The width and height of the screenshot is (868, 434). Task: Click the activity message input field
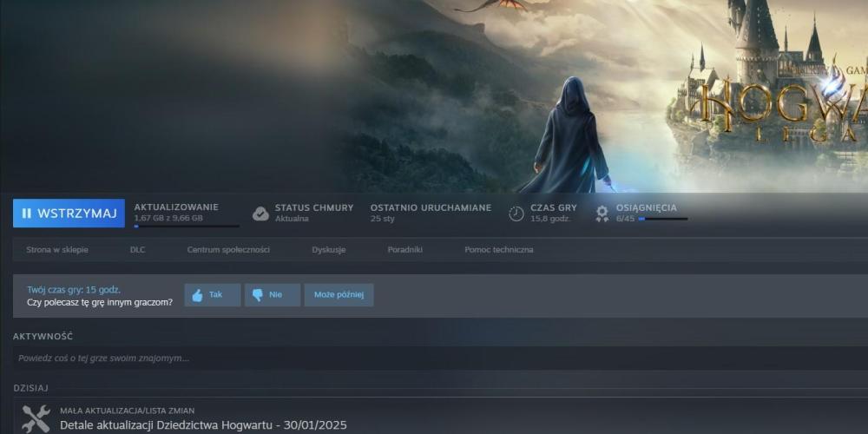(x=440, y=358)
